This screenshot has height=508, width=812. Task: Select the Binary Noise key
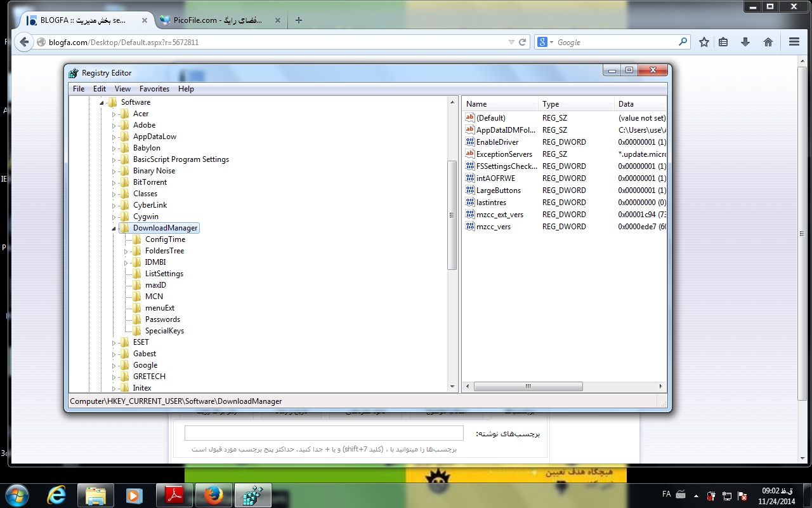154,171
